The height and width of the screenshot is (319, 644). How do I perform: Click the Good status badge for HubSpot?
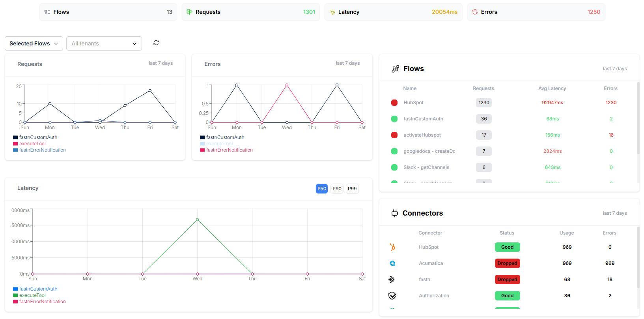pos(508,247)
